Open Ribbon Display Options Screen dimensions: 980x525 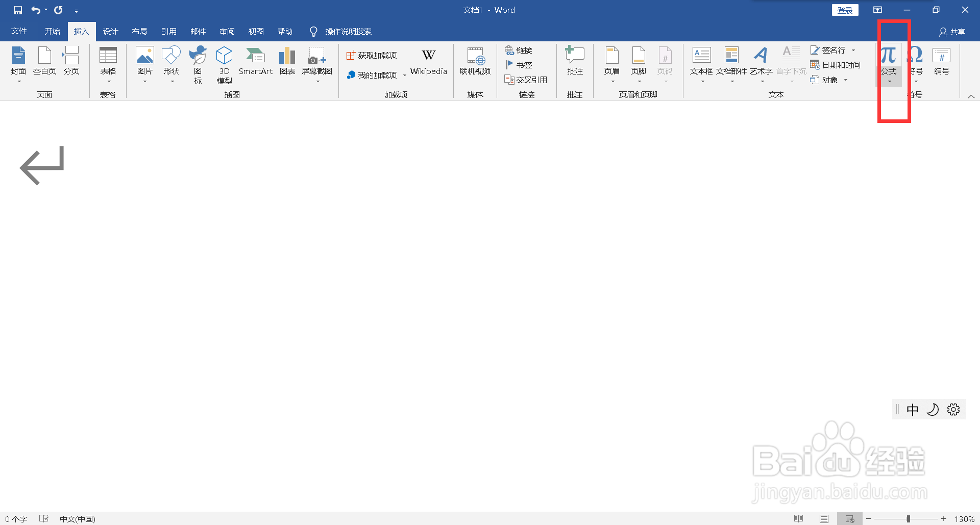877,10
